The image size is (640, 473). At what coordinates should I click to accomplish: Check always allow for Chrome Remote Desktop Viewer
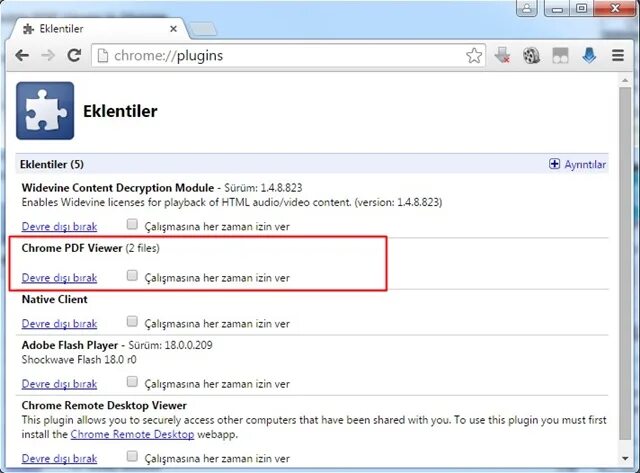point(132,456)
